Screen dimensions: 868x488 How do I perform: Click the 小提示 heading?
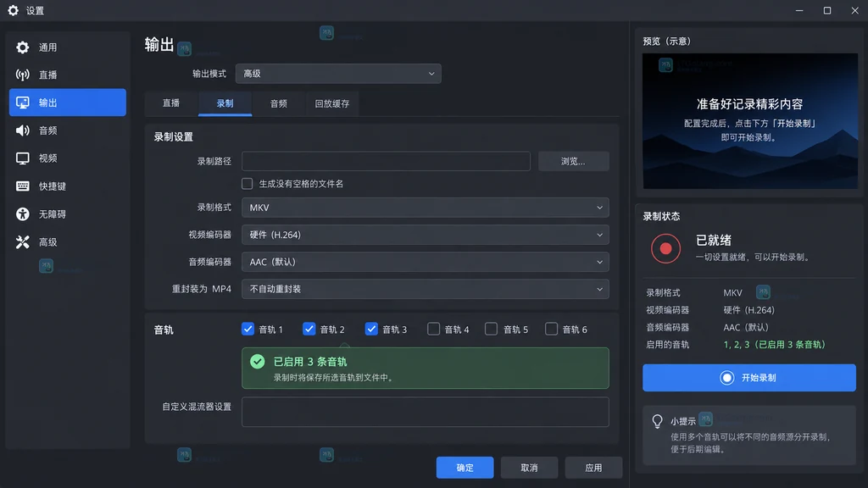[683, 422]
